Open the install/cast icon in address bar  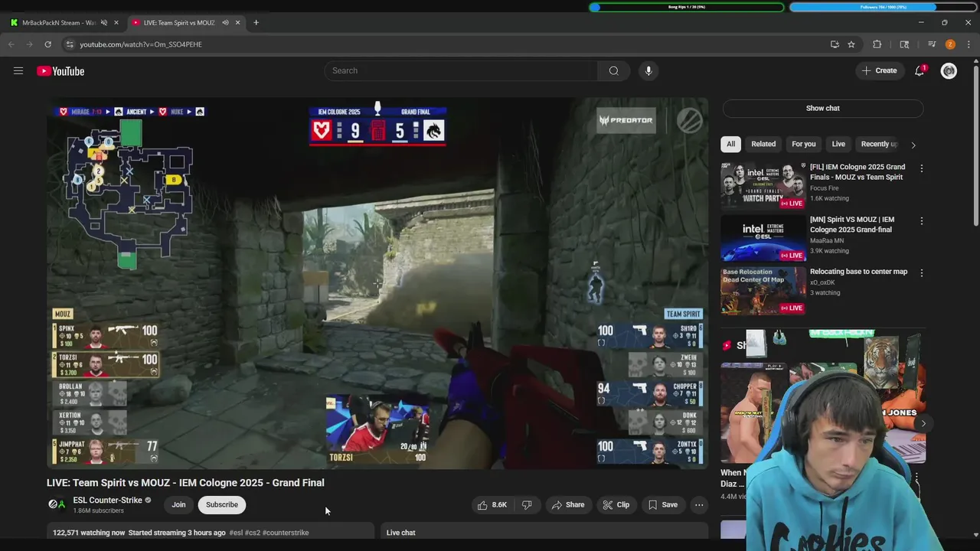[835, 44]
